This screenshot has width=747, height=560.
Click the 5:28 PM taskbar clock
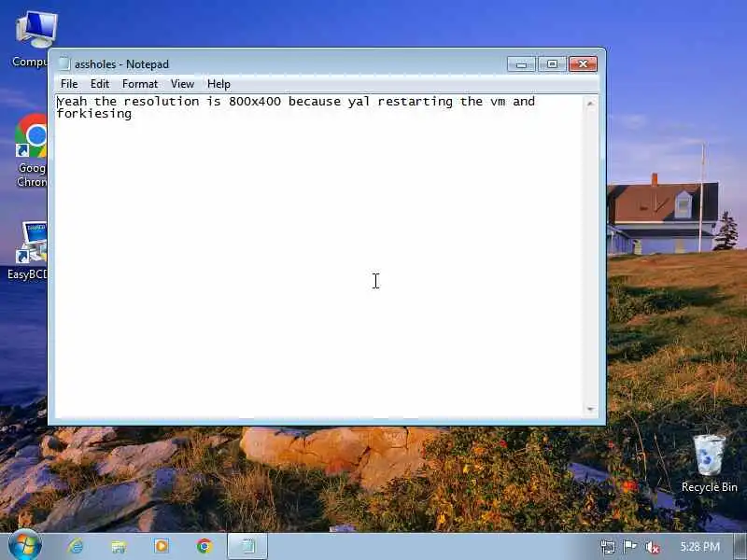[699, 547]
